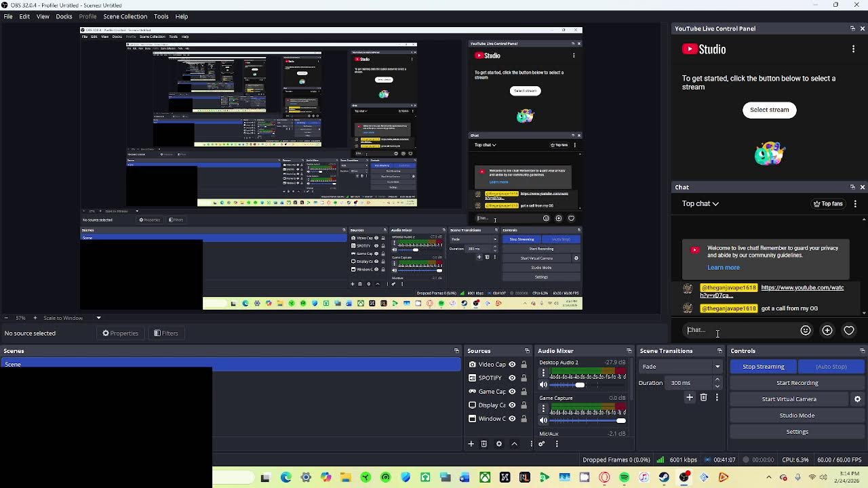Show hidden system tray icons chevron
The image size is (868, 488).
point(769,478)
